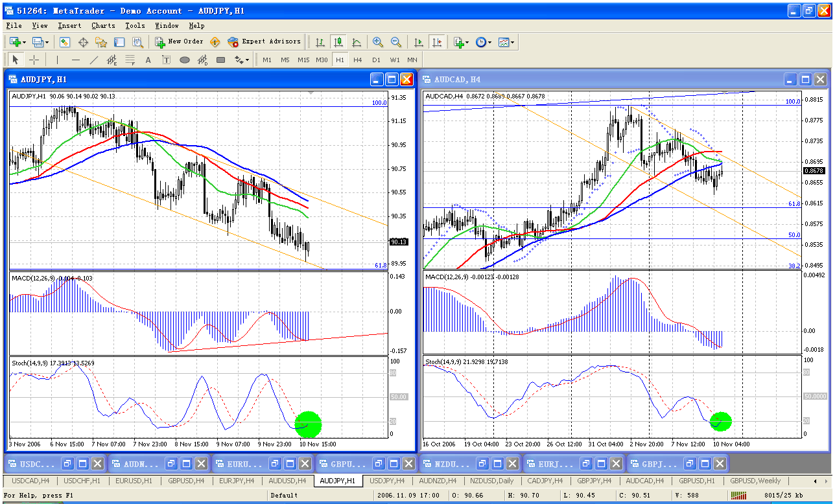Open the Navigator favorites icon
Viewport: 835px width, 504px height.
coord(101,42)
